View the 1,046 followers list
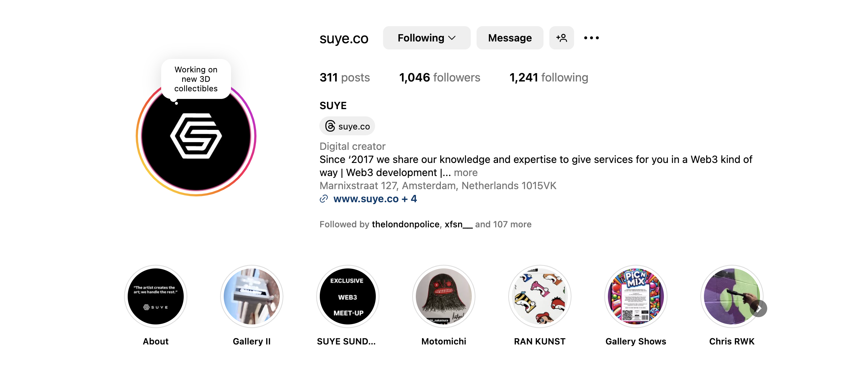 [x=440, y=77]
